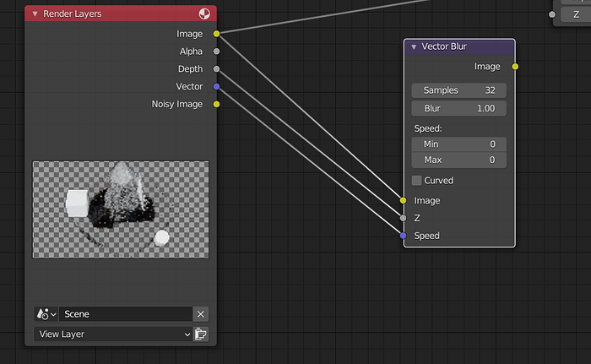Open the View Layer dropdown
591x364 pixels.
113,334
